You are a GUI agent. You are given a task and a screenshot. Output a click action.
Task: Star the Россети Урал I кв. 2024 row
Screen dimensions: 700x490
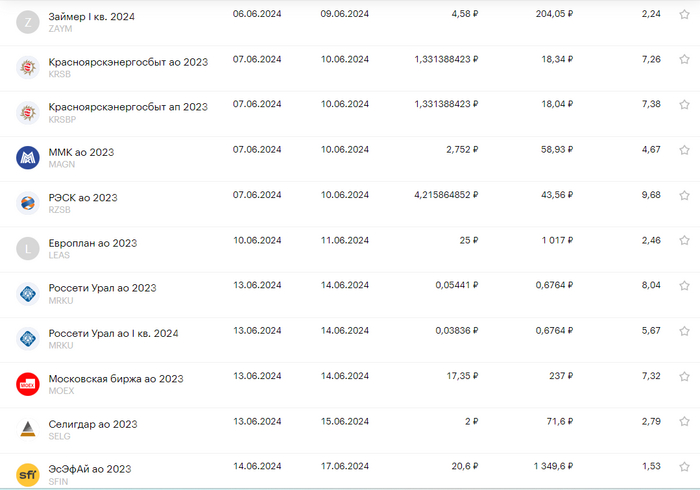684,331
